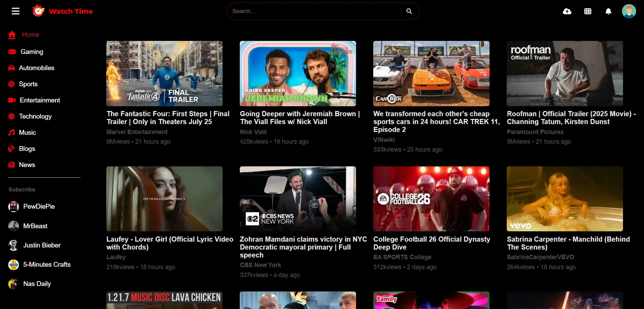Click CAR TREK 11 Episode 2 title

(437, 122)
